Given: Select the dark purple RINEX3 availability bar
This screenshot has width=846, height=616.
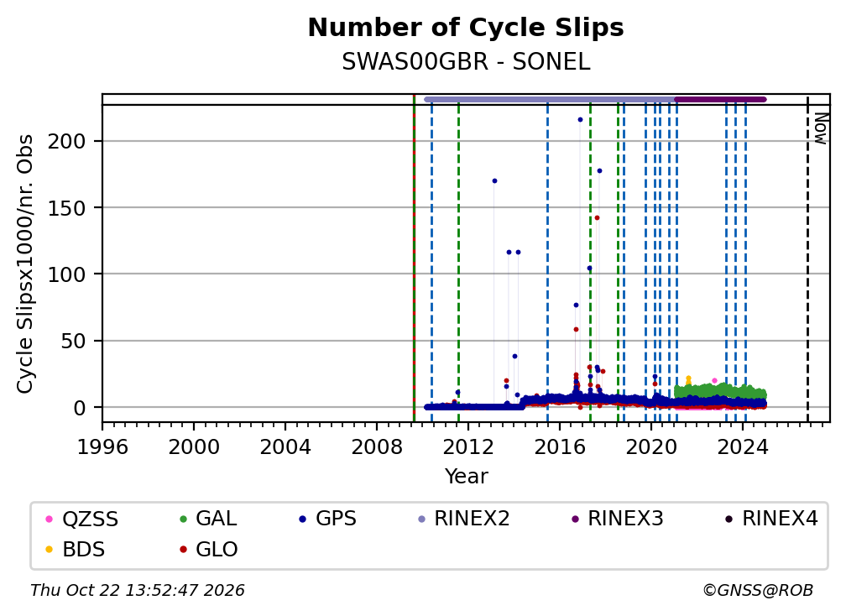Looking at the screenshot, I should coord(720,99).
